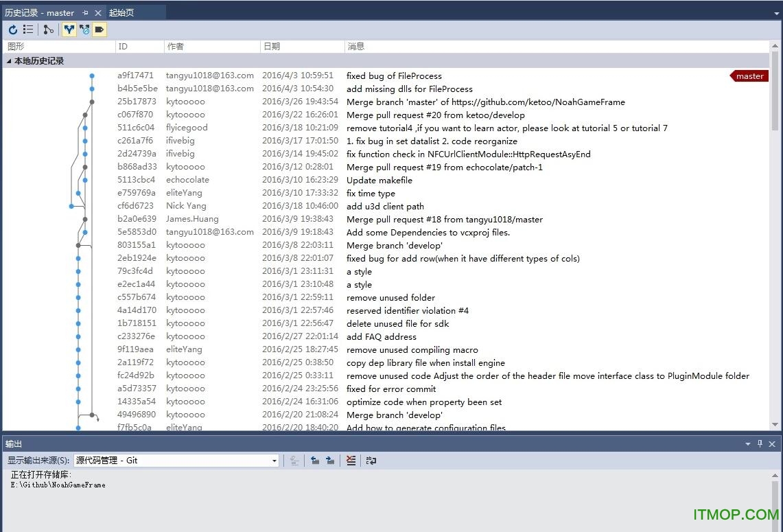
Task: Select 'optimize code when property been set' commit
Action: [x=386, y=402]
